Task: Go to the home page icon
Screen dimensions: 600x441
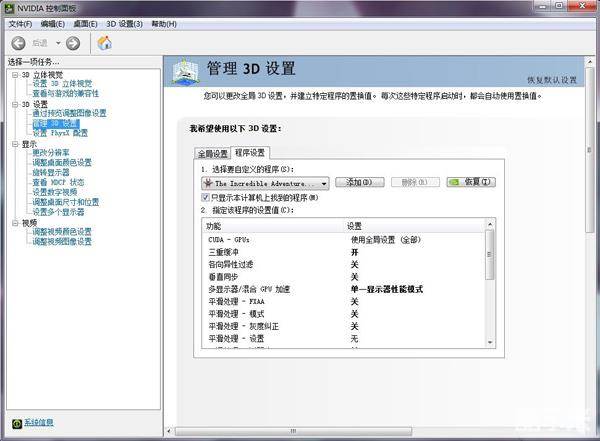Action: point(104,43)
